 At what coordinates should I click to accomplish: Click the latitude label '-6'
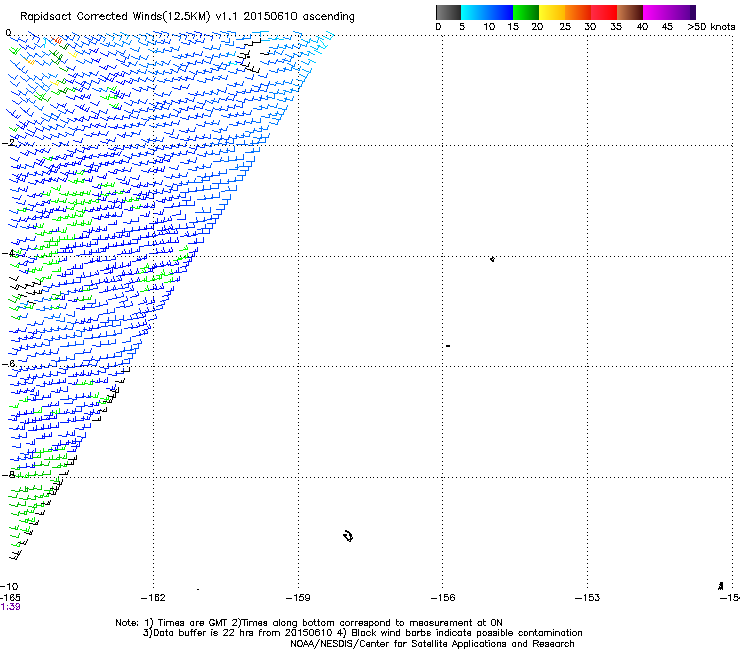click(x=8, y=363)
